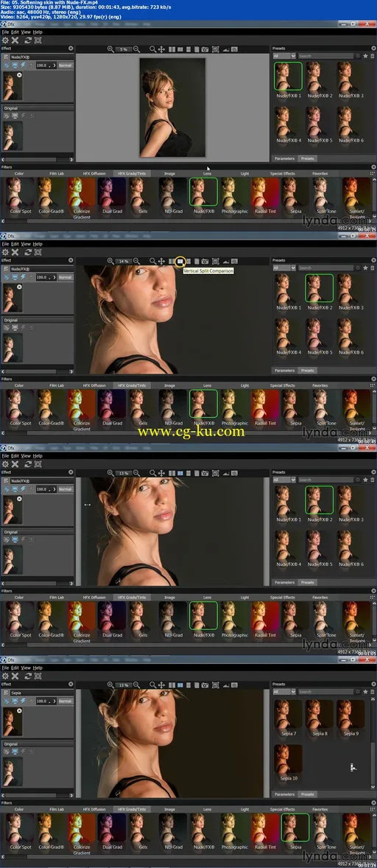The width and height of the screenshot is (377, 868).
Task: Click the full-screen icon beside reset in the Nude/FX 13 % frame
Action: (x=38, y=464)
